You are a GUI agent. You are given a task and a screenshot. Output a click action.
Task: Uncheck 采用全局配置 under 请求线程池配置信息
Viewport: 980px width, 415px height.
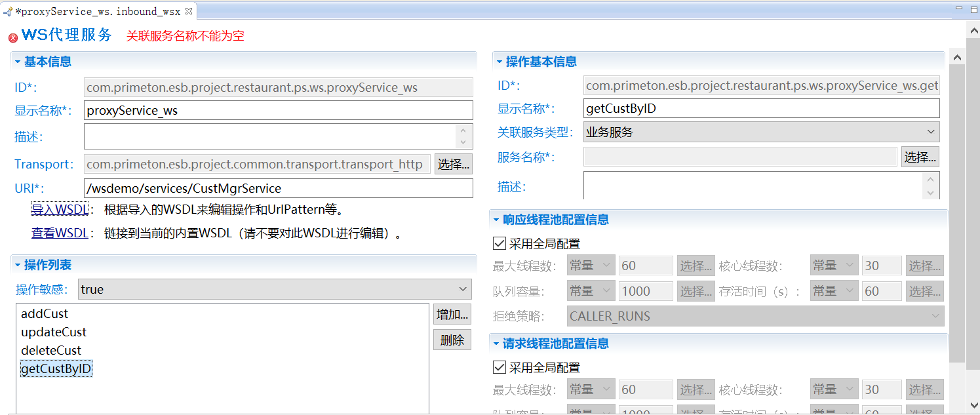(500, 367)
